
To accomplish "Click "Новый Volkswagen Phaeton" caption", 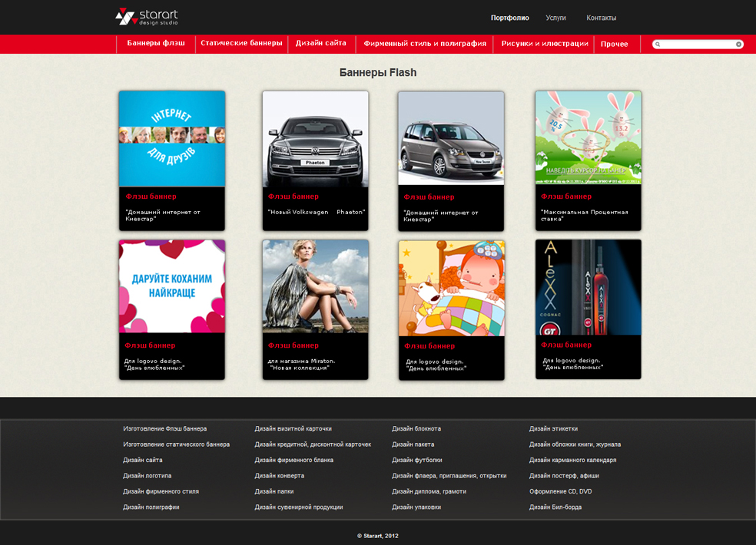I will coord(317,212).
